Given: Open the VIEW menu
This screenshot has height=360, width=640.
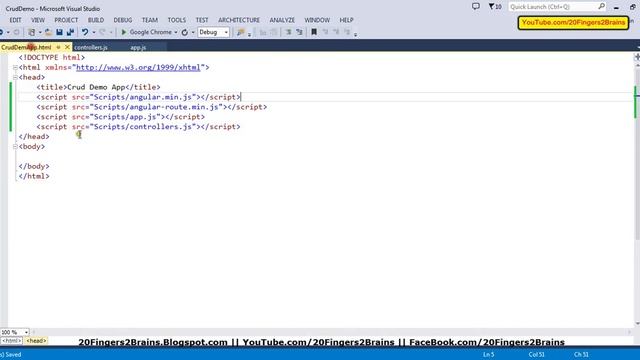Looking at the screenshot, I should point(38,20).
